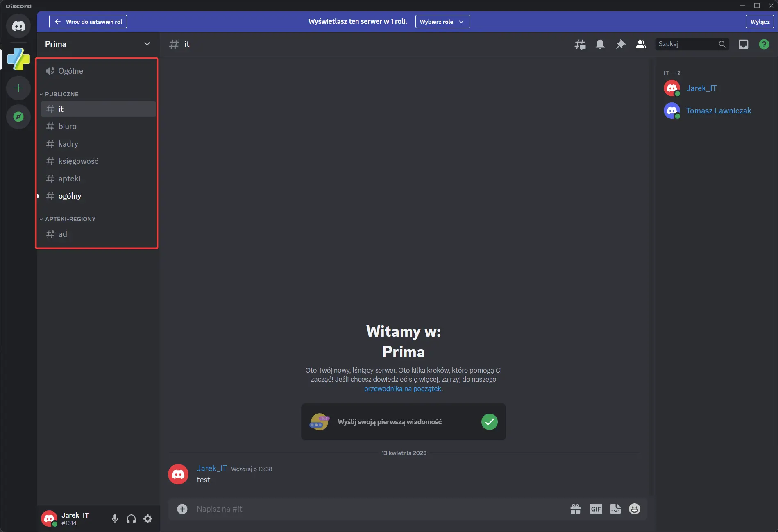This screenshot has width=778, height=532.
Task: Select the kadry channel
Action: pyautogui.click(x=98, y=144)
